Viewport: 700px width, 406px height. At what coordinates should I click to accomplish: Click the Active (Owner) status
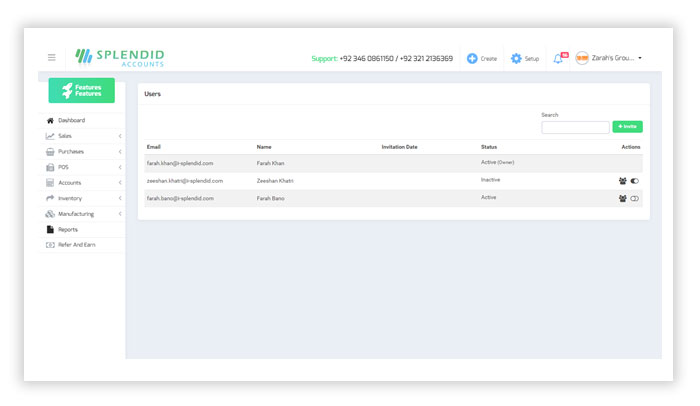(497, 162)
